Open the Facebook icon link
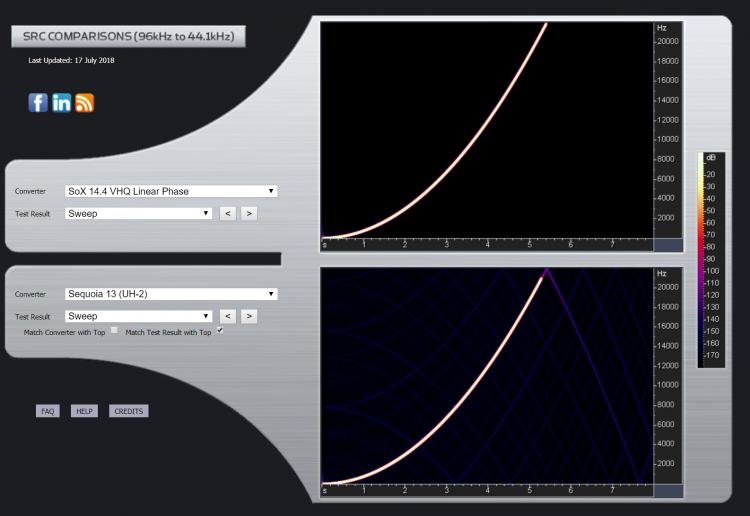750x516 pixels. click(x=38, y=102)
